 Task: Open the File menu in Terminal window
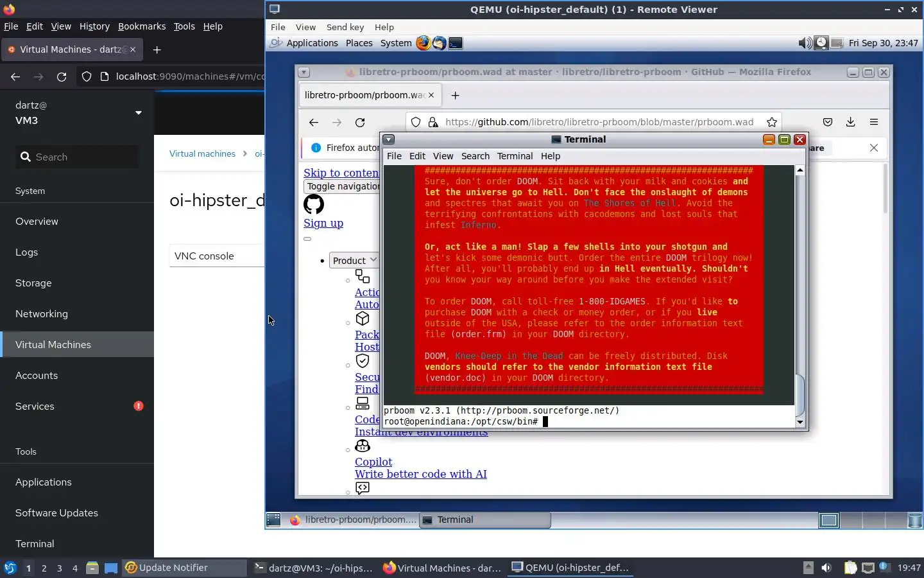(x=394, y=156)
